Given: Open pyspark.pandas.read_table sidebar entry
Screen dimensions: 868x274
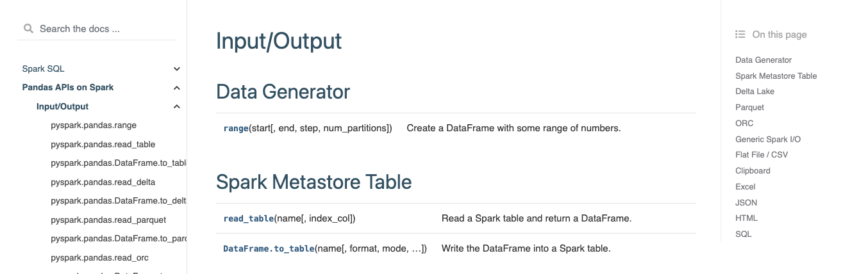Looking at the screenshot, I should pyautogui.click(x=103, y=145).
